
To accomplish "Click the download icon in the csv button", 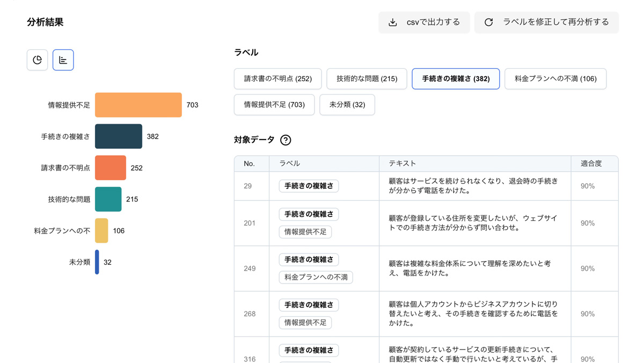I will point(393,23).
